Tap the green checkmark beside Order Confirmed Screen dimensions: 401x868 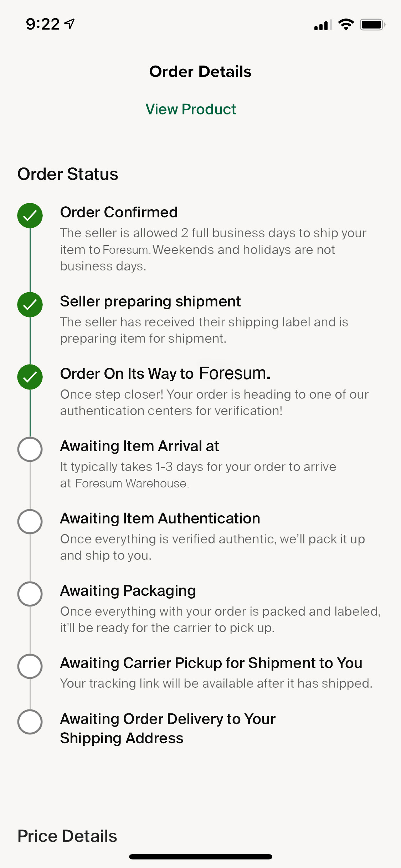pos(30,216)
